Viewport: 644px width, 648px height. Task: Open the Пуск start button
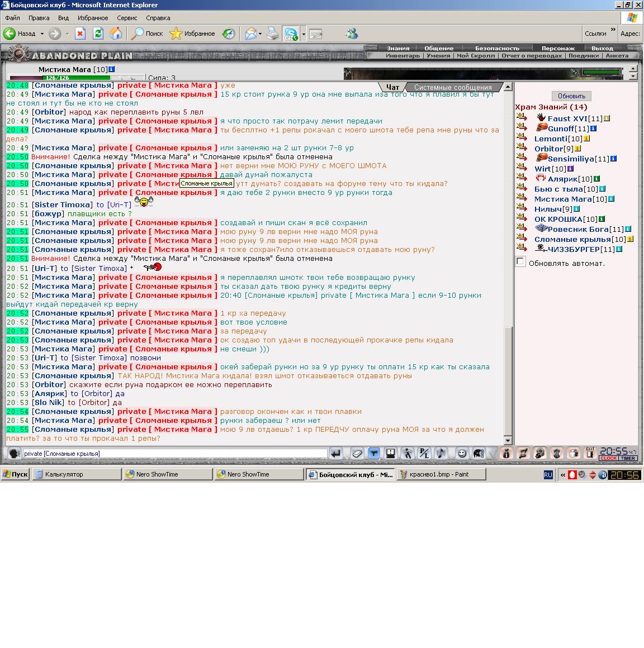pyautogui.click(x=15, y=474)
